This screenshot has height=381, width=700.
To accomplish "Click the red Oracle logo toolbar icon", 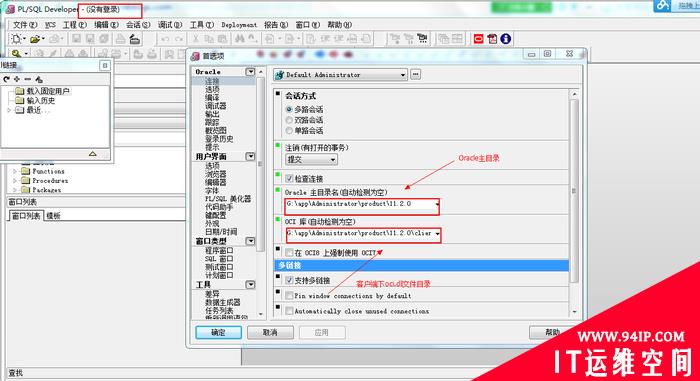I will tap(479, 39).
